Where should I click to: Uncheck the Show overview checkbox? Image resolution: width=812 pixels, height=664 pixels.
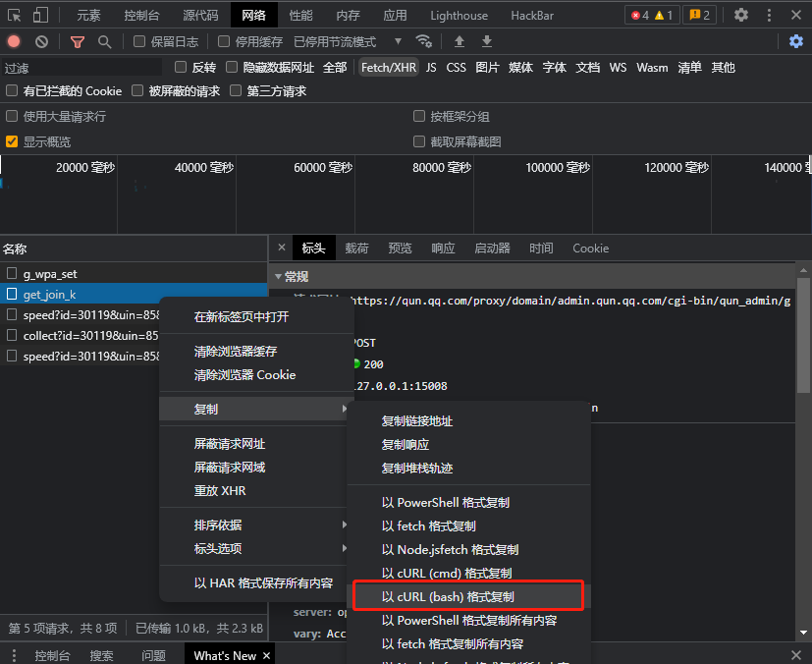pos(12,141)
